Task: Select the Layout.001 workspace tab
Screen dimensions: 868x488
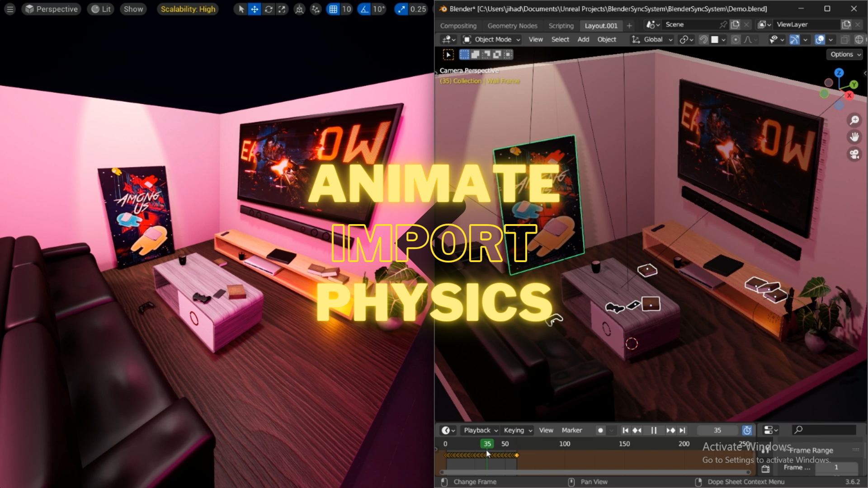Action: point(601,26)
